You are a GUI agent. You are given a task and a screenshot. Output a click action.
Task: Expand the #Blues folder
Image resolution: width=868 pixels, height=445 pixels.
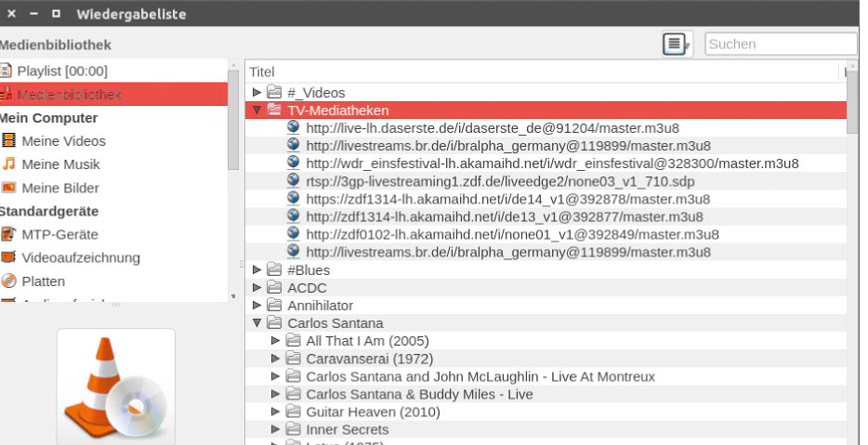[x=256, y=269]
